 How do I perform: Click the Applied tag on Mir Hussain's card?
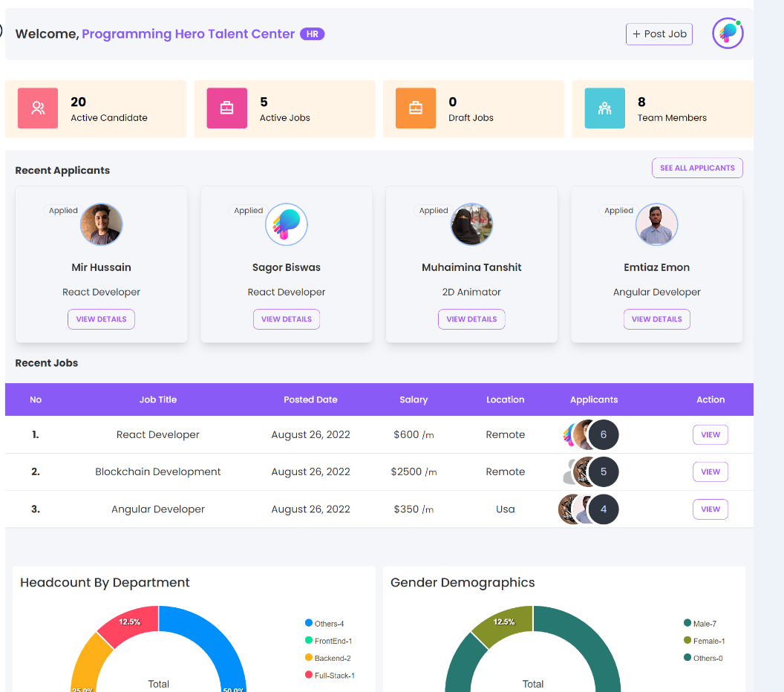point(63,211)
